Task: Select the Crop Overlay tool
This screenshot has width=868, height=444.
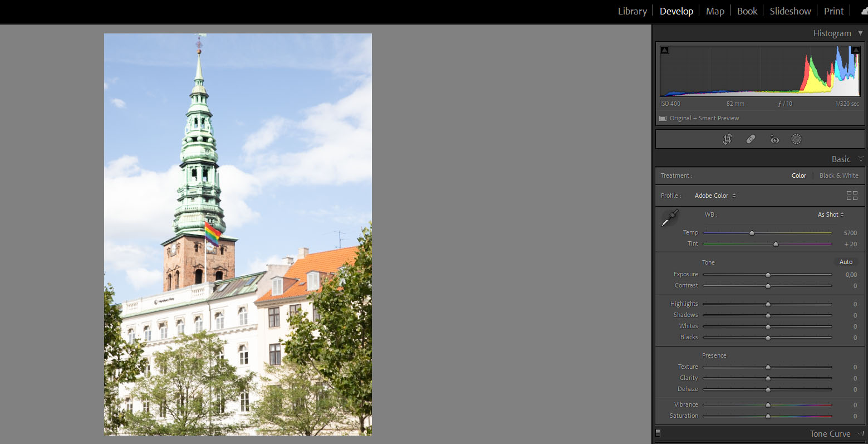Action: [x=727, y=139]
